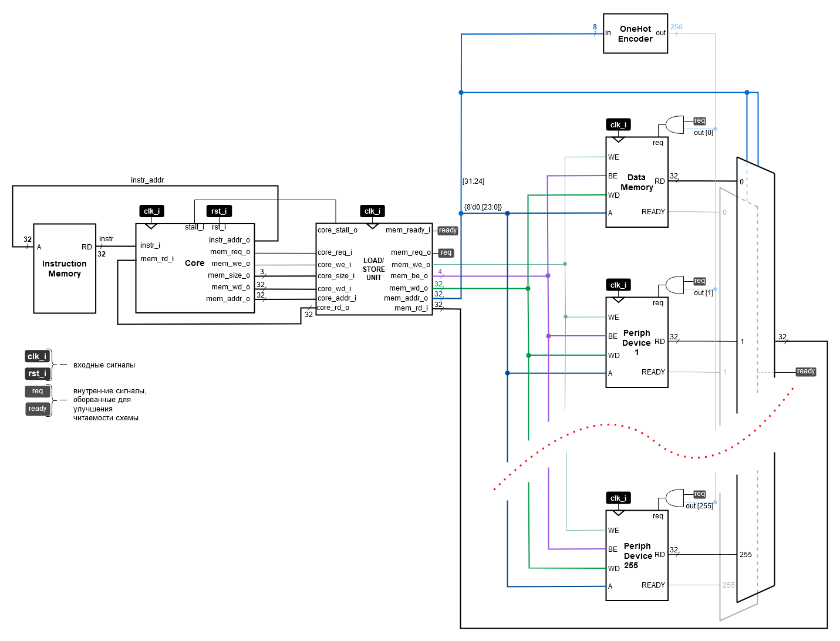Screen dimensions: 840x641
Task: Click the Core block title
Action: click(x=195, y=263)
